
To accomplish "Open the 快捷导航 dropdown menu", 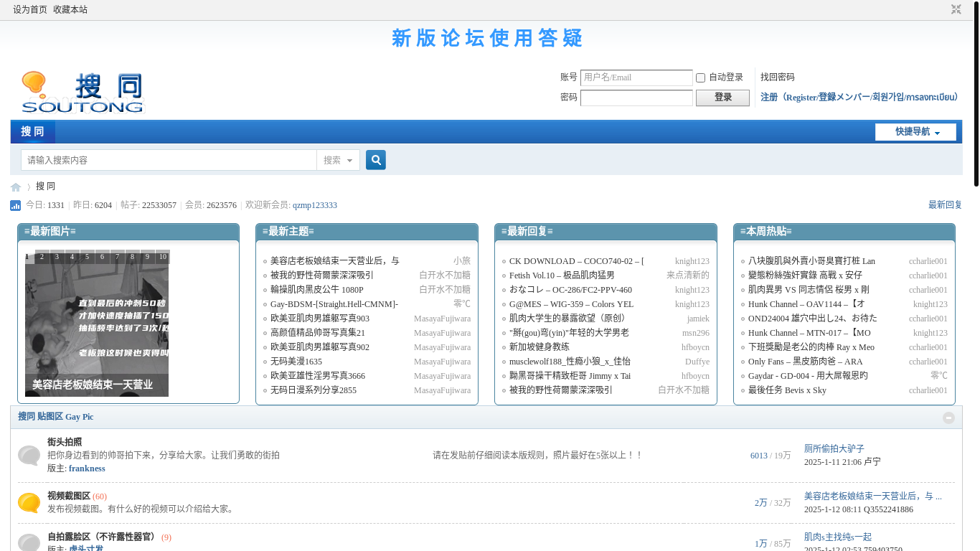I will (915, 132).
